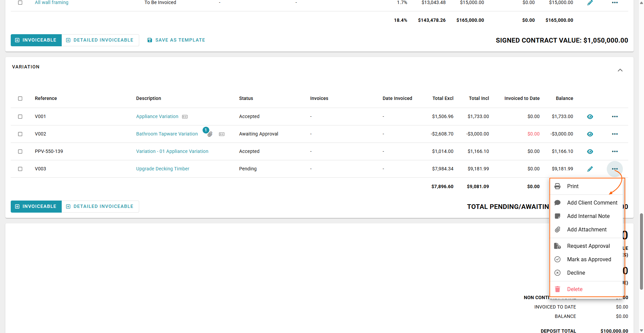
Task: Open the All wall framing link
Action: click(52, 3)
